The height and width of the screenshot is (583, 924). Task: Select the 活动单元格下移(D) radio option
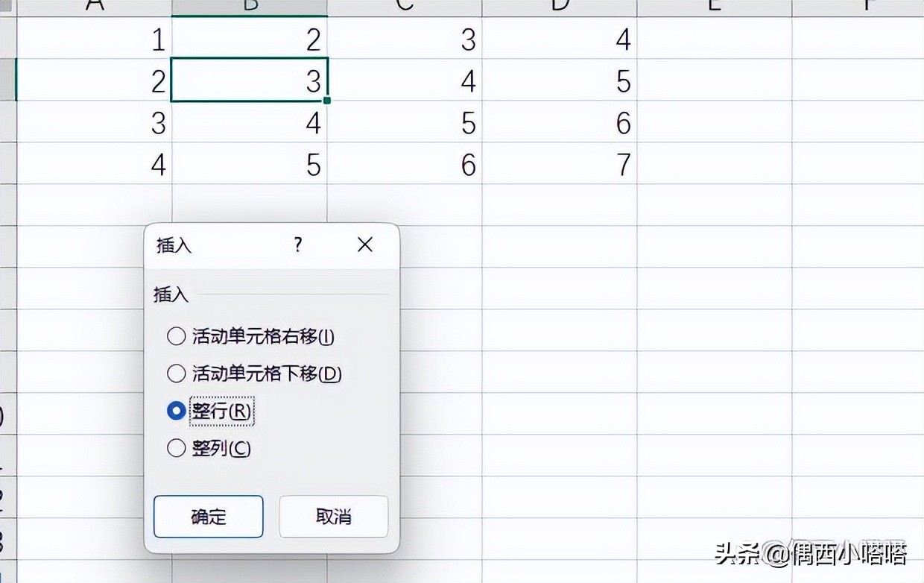tap(176, 373)
